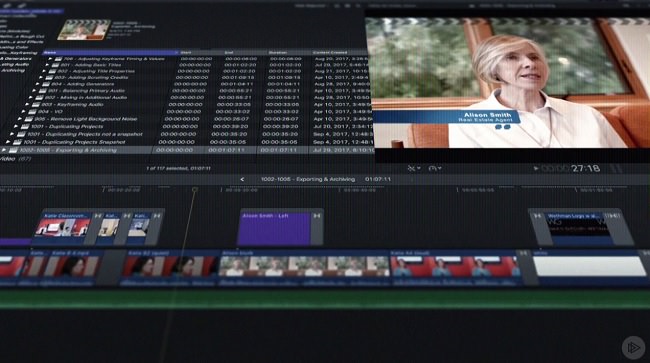Open the crop and transform tools dropdown under the viewer
The image size is (650, 363).
(413, 168)
